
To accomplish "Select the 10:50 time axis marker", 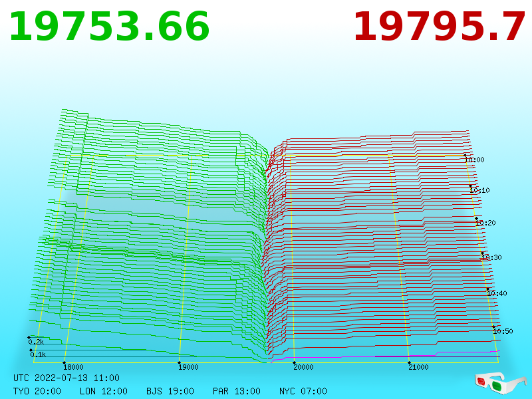I will pos(503,331).
